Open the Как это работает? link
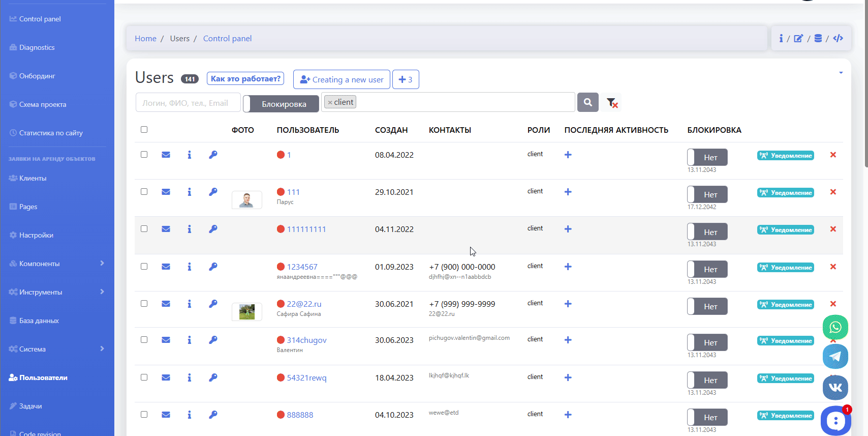868x436 pixels. (x=245, y=79)
